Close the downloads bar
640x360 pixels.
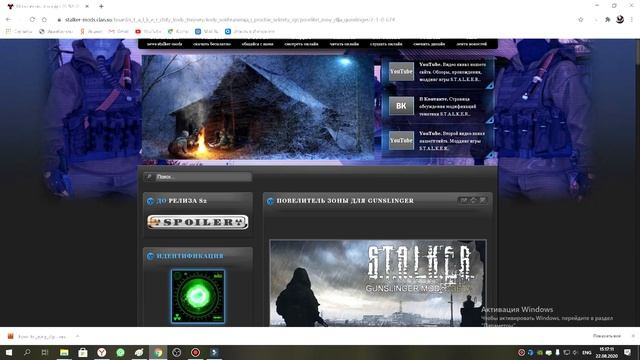coord(633,336)
